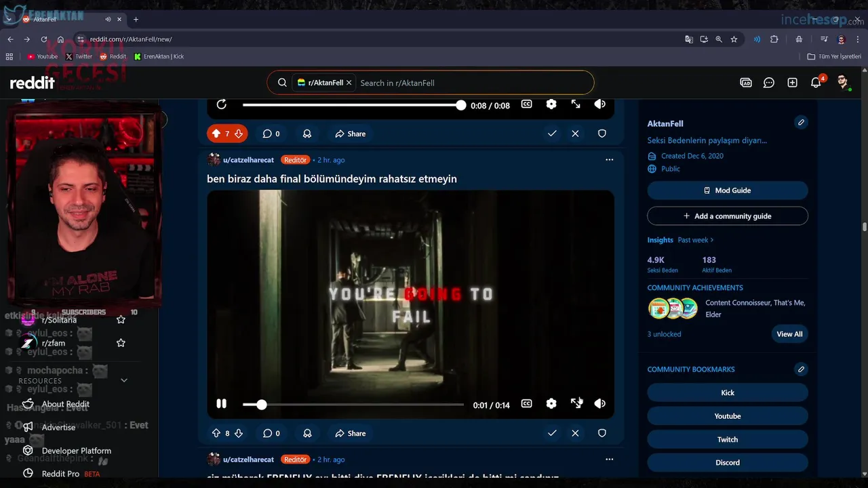Open mod shield on the 8-vote post
This screenshot has width=868, height=488.
[x=601, y=433]
